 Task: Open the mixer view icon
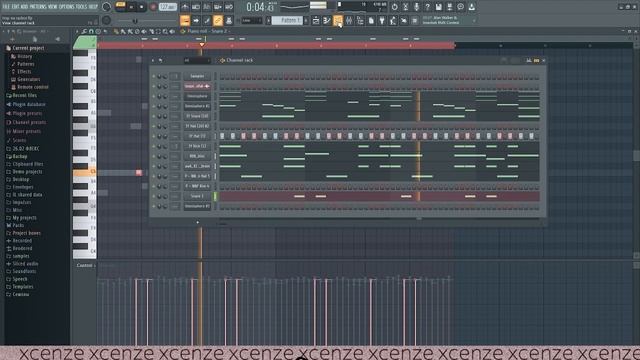(x=349, y=20)
